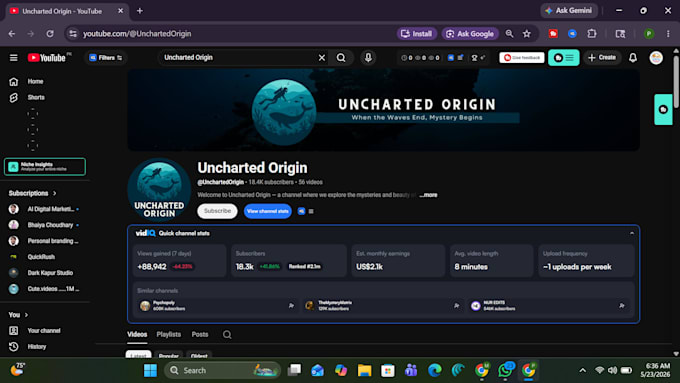680x383 pixels.
Task: Select the Oldest sort chip
Action: 199,355
